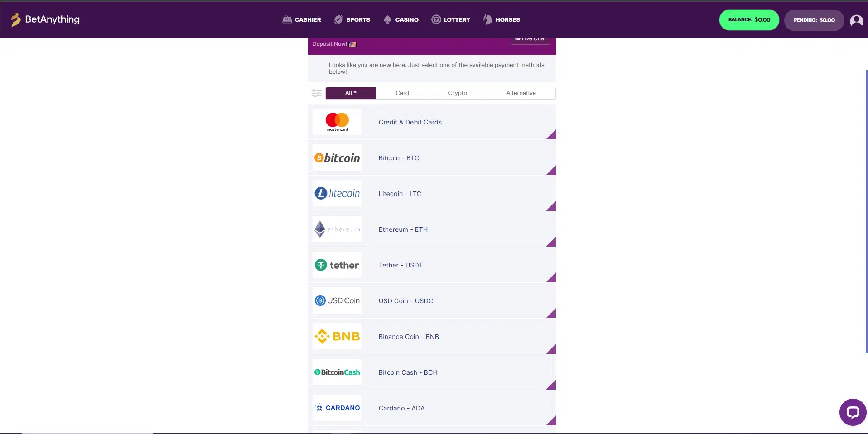
Task: Click the Litecoin logo
Action: 337,193
